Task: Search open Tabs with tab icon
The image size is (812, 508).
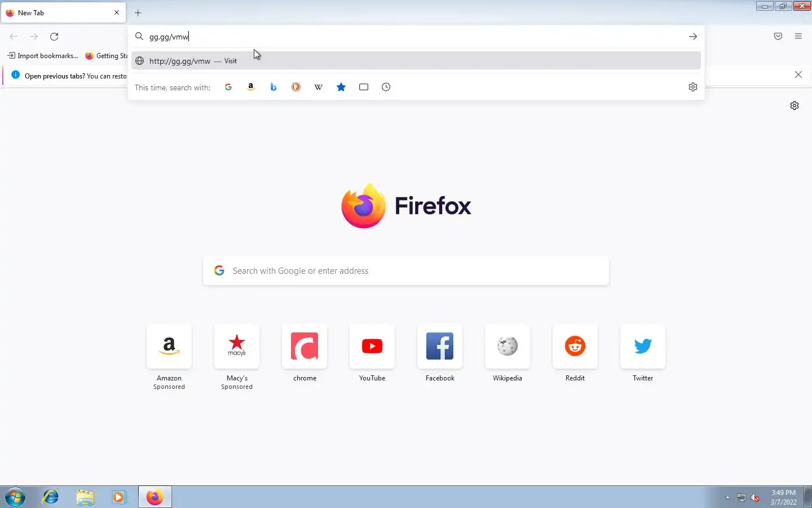Action: 364,87
